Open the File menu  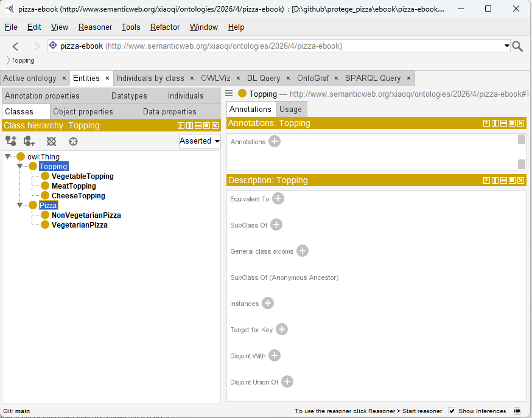pos(11,27)
